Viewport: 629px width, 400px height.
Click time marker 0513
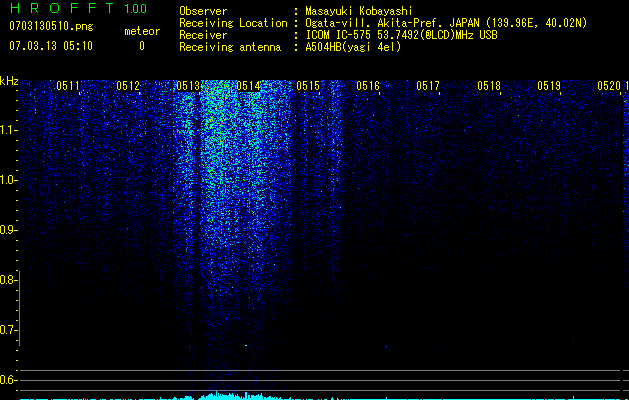point(188,86)
